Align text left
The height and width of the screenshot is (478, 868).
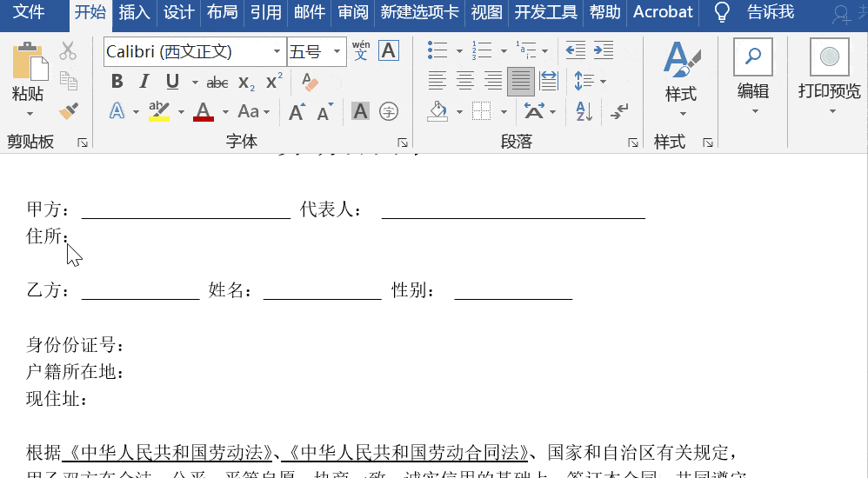coord(437,82)
